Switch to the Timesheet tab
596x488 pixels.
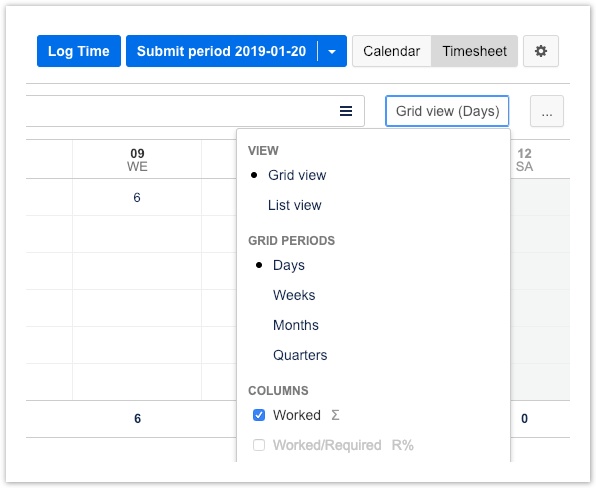point(474,51)
